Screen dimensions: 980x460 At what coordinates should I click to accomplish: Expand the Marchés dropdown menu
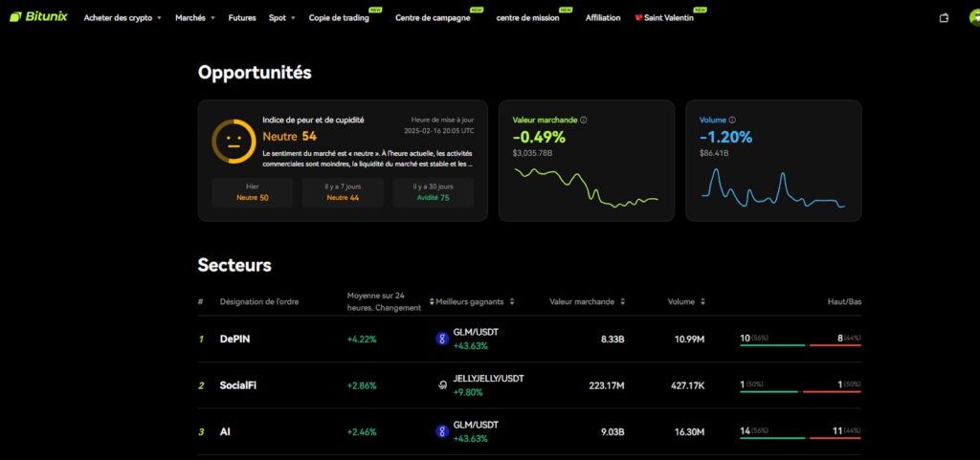(x=195, y=18)
